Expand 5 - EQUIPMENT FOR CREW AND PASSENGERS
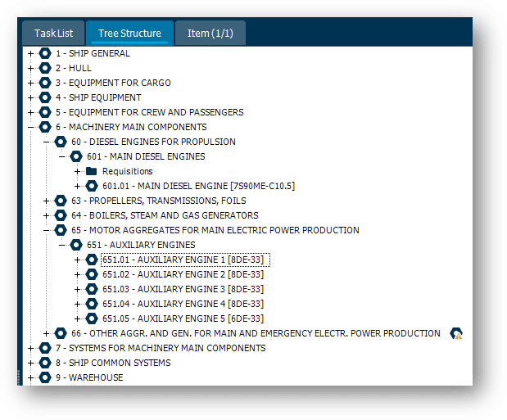Image resolution: width=507 pixels, height=420 pixels. pos(31,112)
